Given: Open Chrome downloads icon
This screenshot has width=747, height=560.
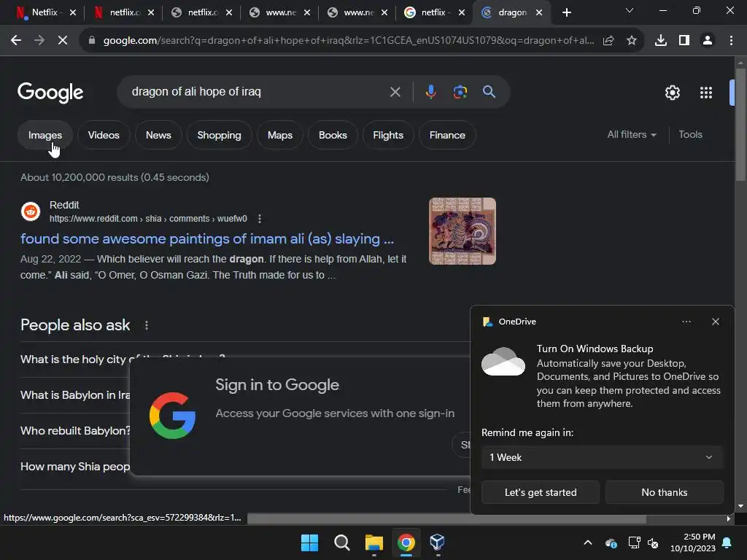Looking at the screenshot, I should [661, 41].
